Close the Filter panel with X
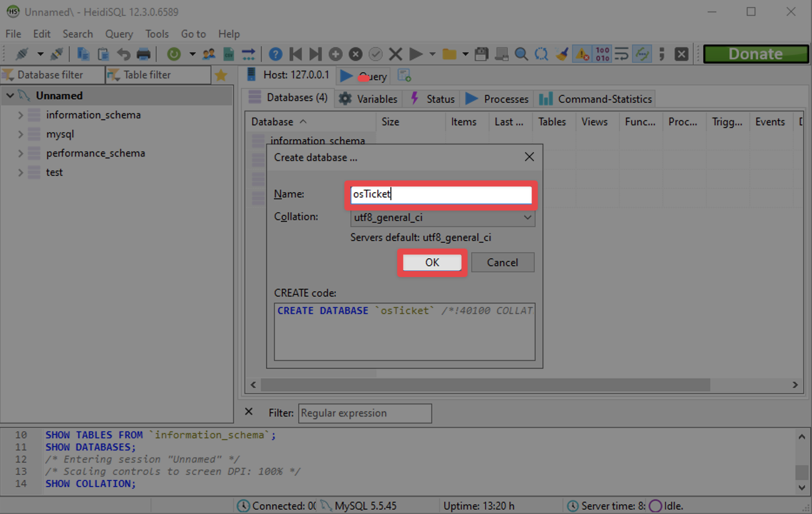Screen dimensions: 812x514 [249, 411]
